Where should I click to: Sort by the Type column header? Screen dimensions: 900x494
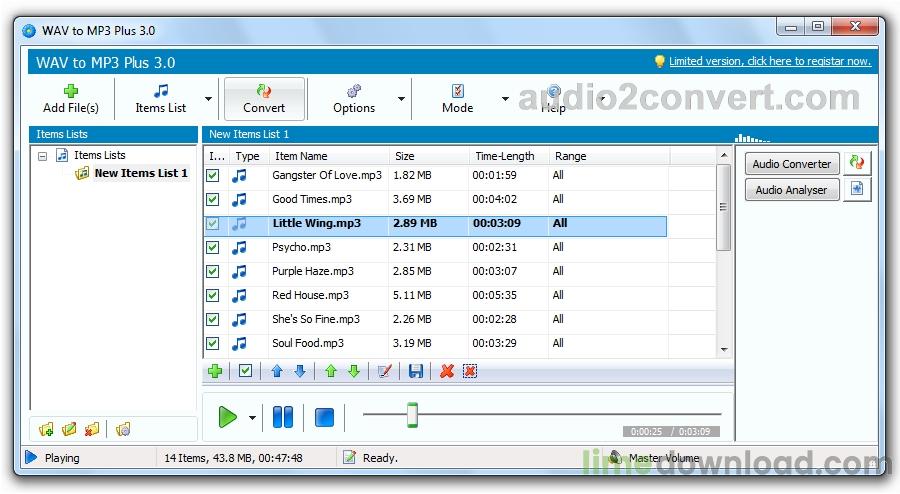pos(248,156)
